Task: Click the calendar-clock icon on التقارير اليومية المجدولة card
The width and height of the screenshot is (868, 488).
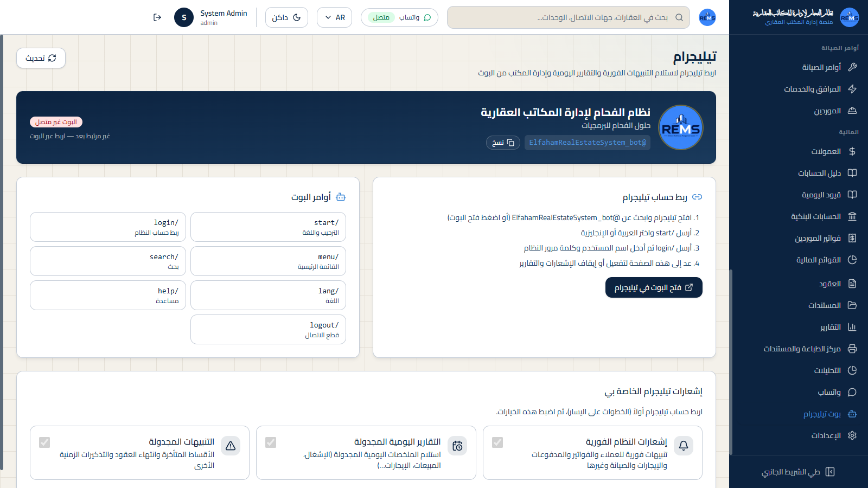Action: (457, 446)
